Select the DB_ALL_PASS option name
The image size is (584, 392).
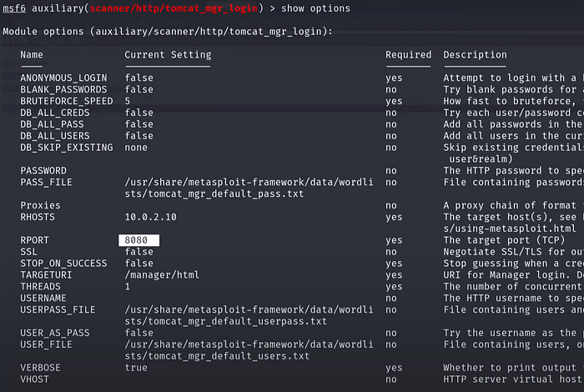click(x=52, y=124)
